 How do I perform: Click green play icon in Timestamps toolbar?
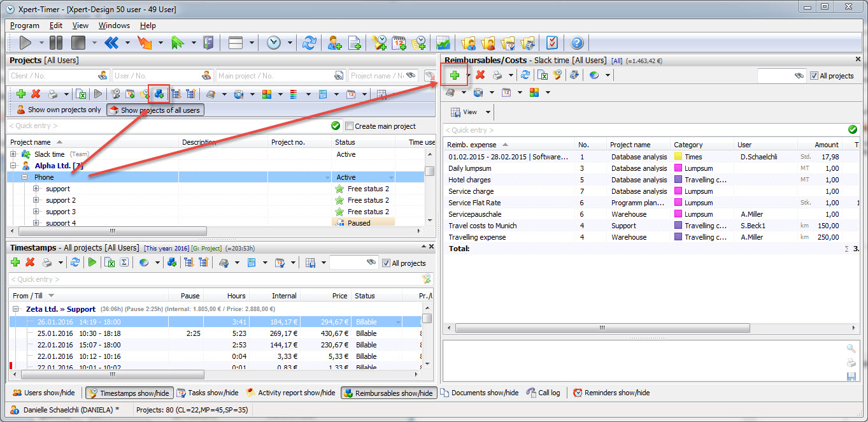92,262
